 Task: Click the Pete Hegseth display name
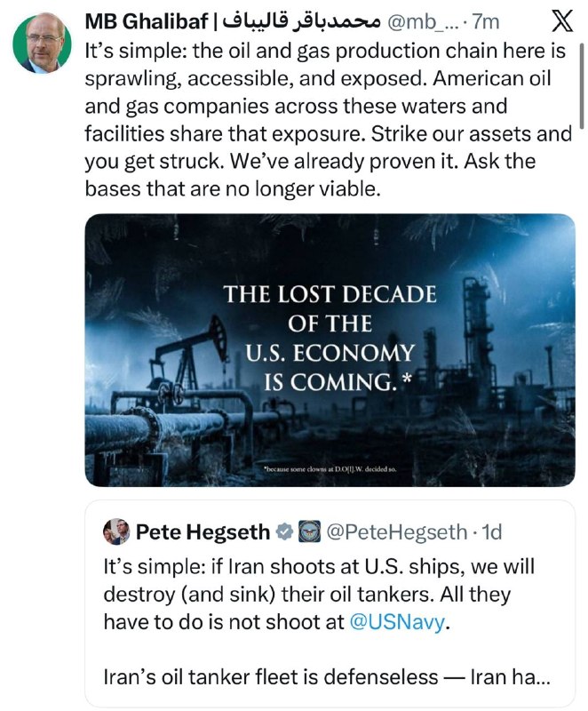tap(203, 531)
